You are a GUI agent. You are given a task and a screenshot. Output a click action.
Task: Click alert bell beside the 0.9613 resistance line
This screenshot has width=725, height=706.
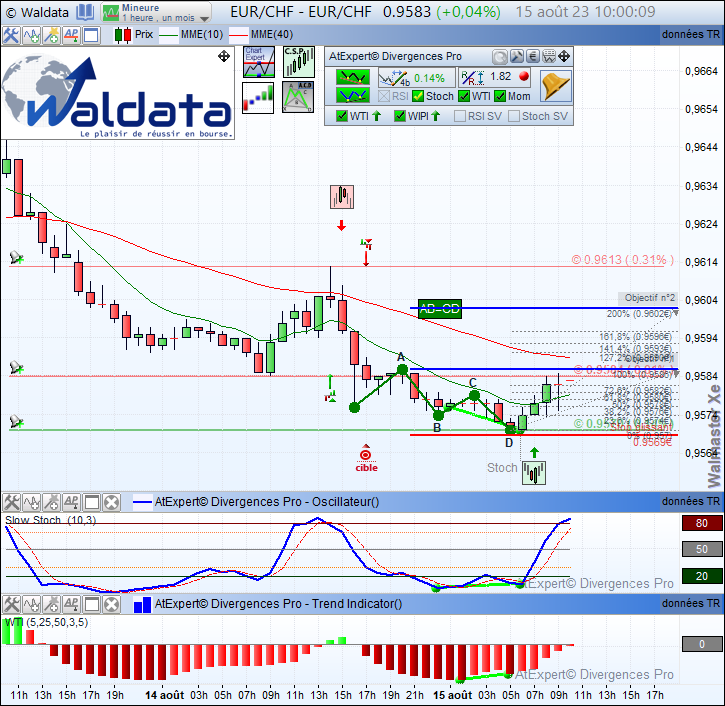tap(16, 258)
